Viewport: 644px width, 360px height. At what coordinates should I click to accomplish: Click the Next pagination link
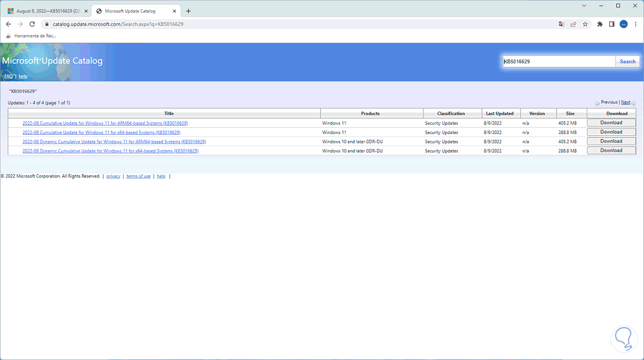coord(626,102)
